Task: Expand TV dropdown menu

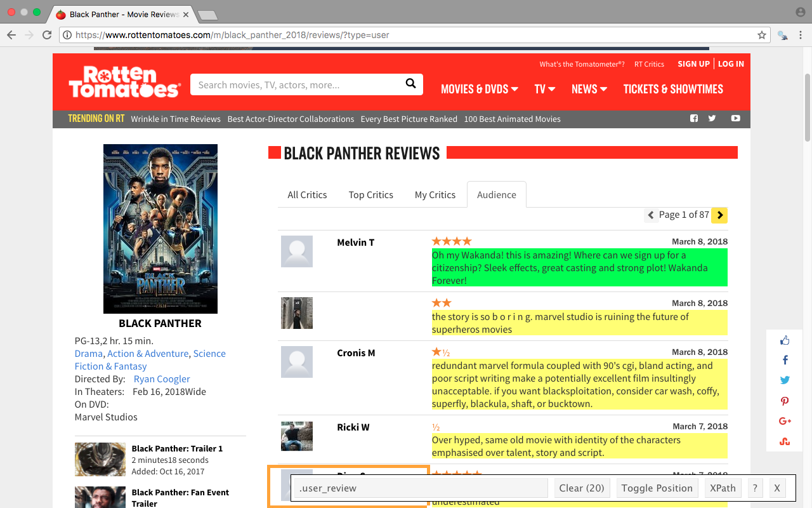Action: point(545,89)
